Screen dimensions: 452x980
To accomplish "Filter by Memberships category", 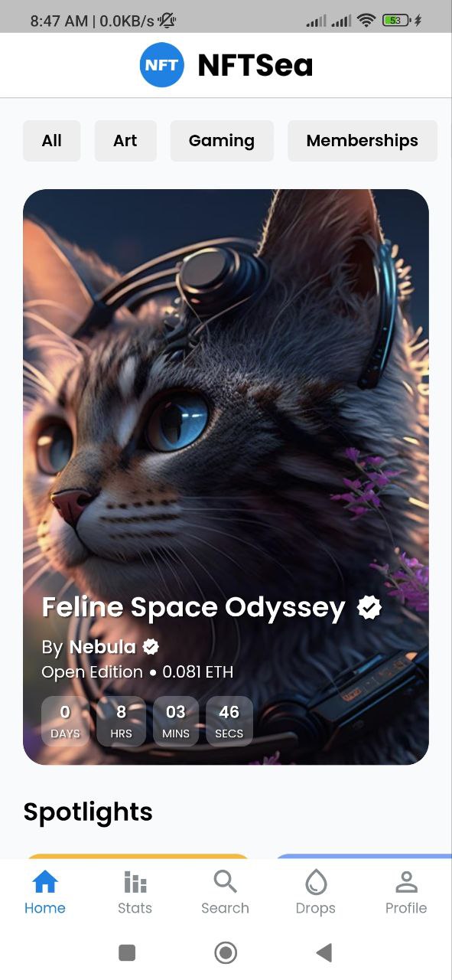I will [363, 141].
